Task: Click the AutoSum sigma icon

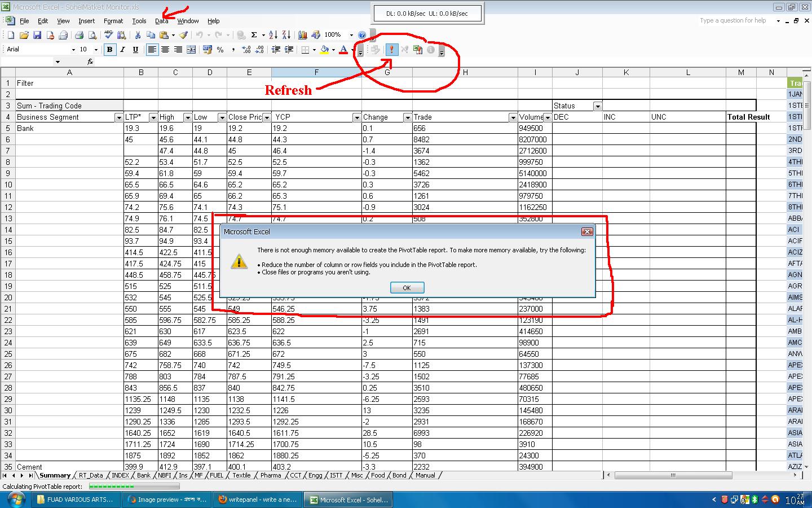Action: pos(254,35)
